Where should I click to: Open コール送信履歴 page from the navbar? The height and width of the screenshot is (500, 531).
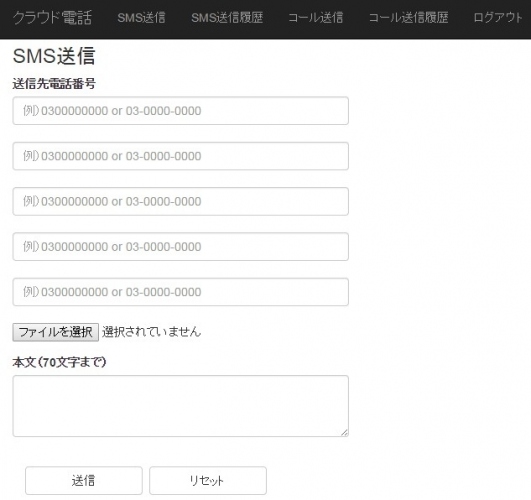pos(408,18)
